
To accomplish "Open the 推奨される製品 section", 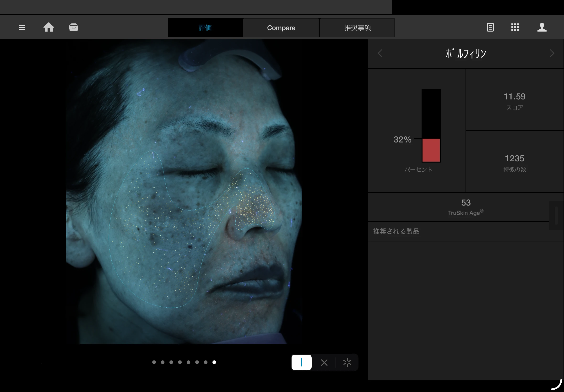I will pos(466,231).
